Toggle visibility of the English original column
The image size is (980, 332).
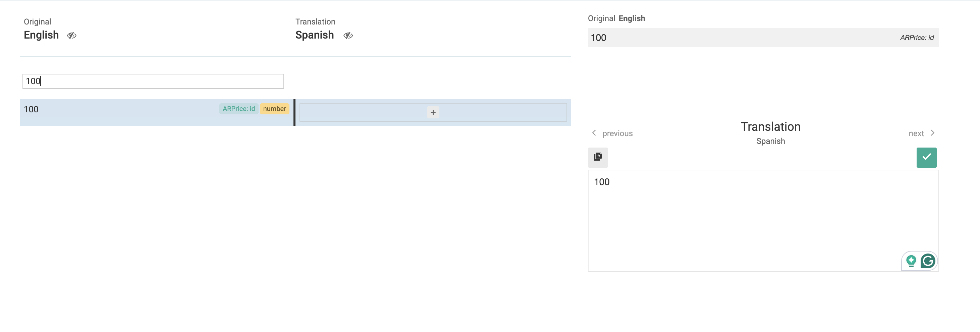pyautogui.click(x=71, y=35)
